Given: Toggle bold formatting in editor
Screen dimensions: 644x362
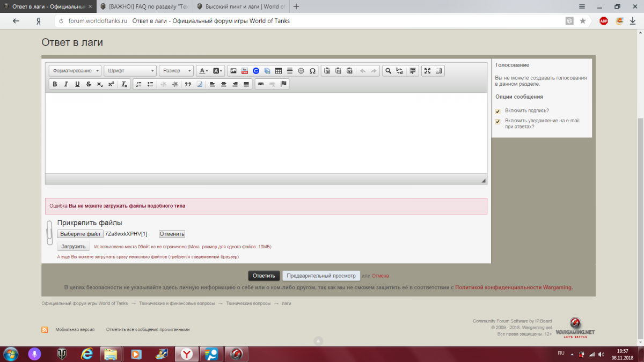Looking at the screenshot, I should [x=55, y=84].
